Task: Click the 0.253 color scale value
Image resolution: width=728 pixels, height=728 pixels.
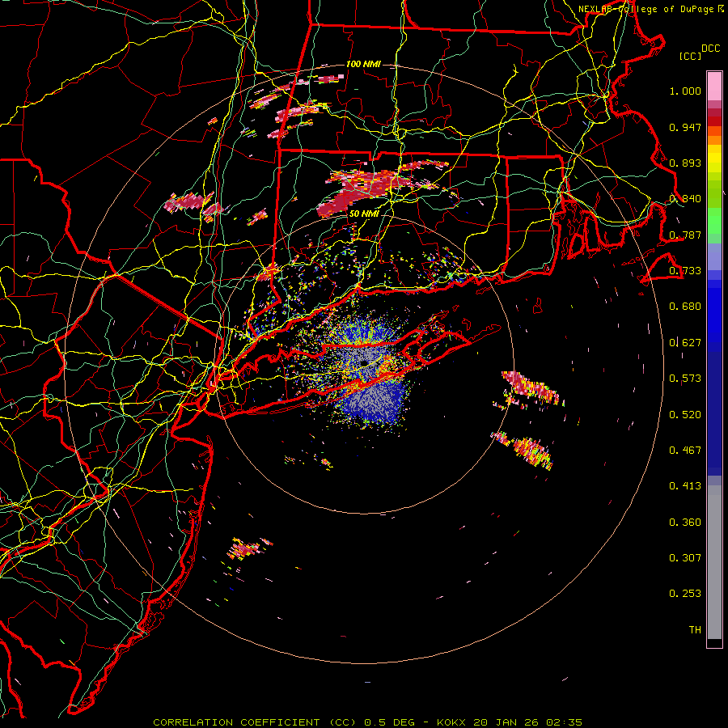Action: [x=685, y=594]
